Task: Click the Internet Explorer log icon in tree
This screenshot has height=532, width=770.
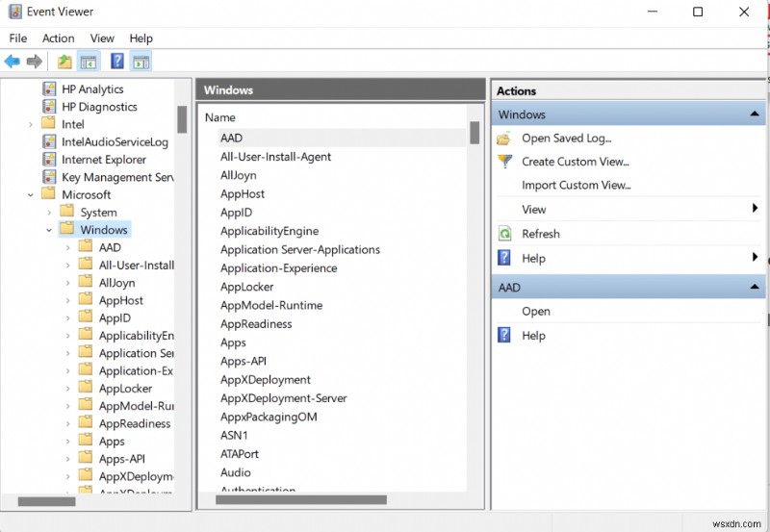Action: (x=50, y=160)
